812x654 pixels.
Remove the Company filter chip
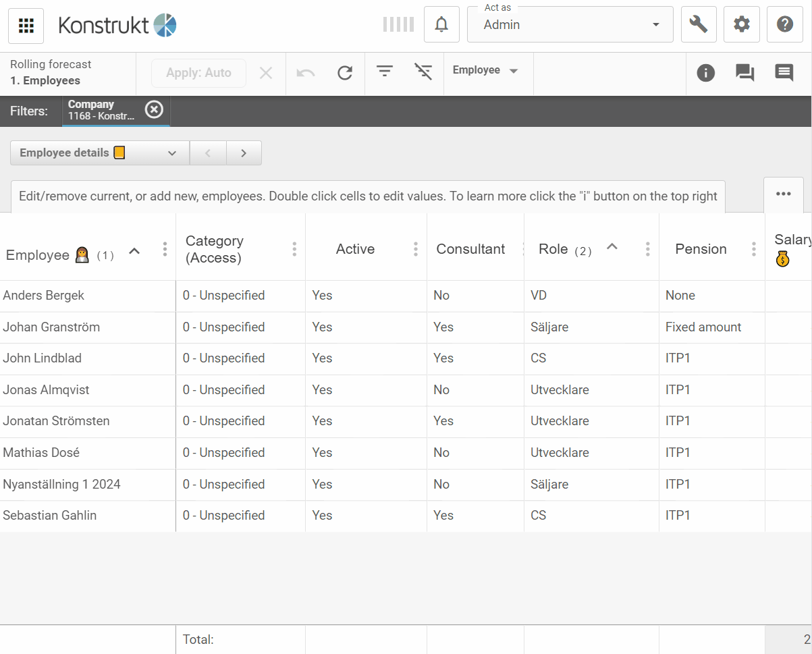pos(155,109)
